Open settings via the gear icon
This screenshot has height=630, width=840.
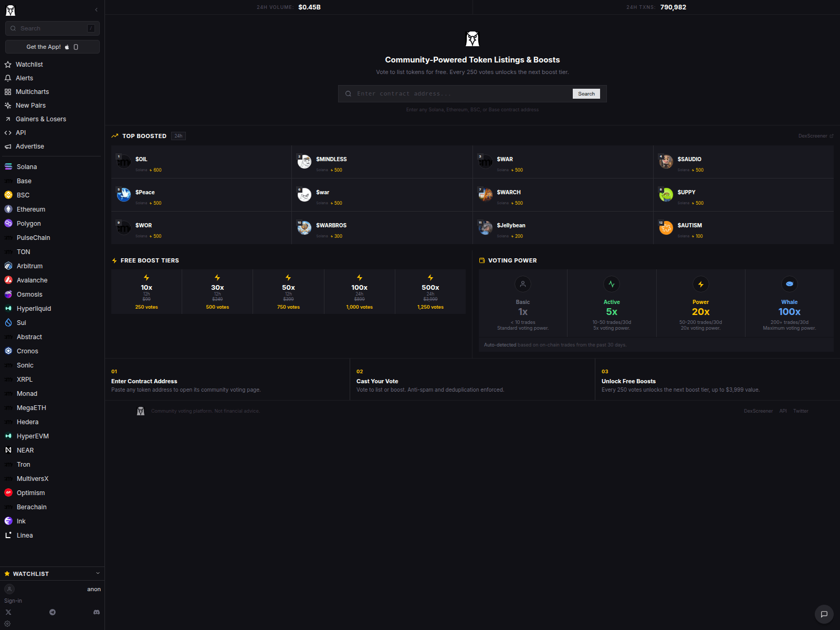8,624
